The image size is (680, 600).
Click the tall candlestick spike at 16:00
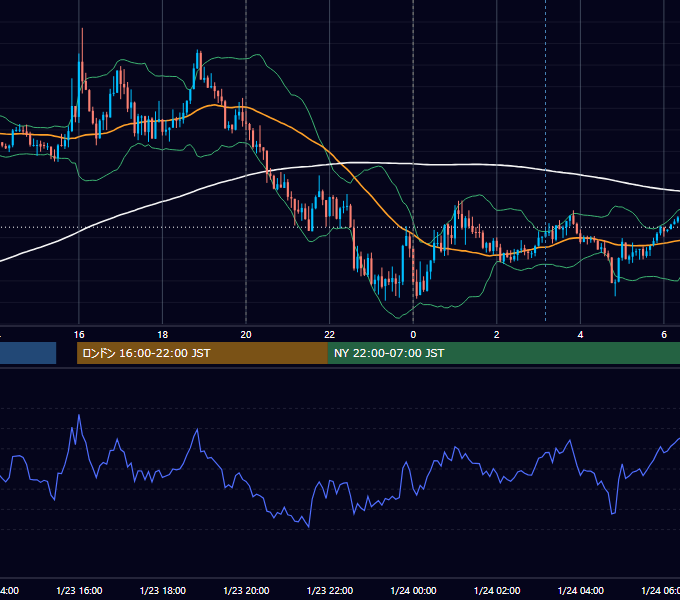[x=82, y=61]
